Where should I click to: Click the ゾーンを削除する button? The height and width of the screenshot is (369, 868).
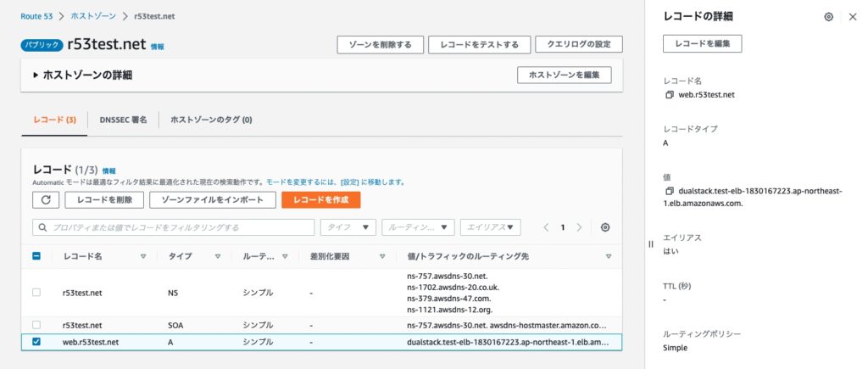coord(381,45)
